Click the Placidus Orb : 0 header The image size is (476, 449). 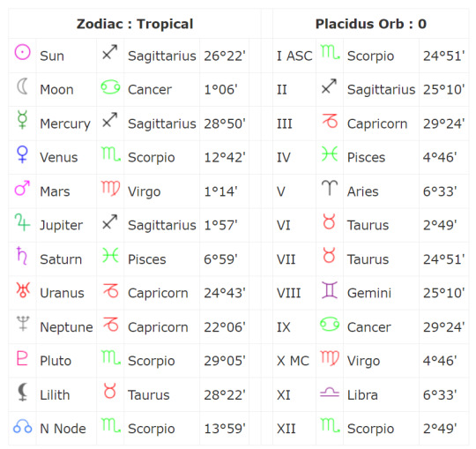[x=371, y=24]
